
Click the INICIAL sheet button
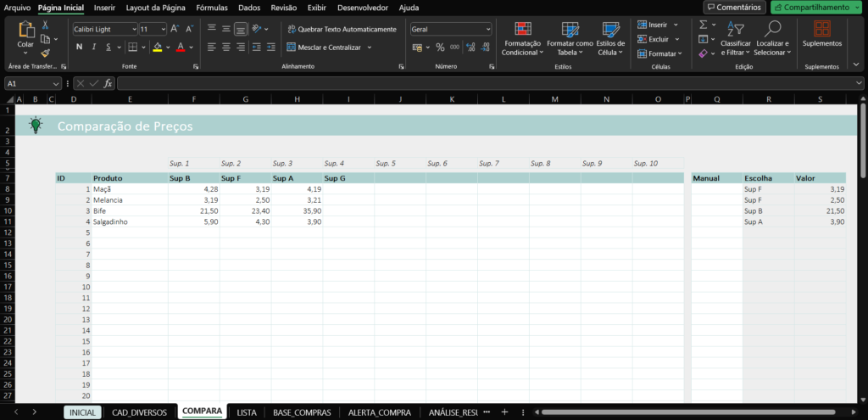(x=81, y=412)
